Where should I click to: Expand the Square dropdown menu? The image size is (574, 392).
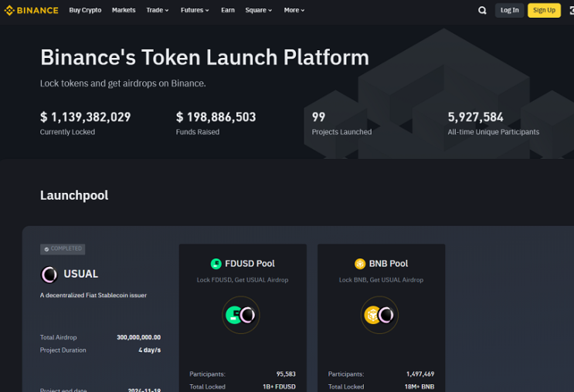[x=259, y=10]
